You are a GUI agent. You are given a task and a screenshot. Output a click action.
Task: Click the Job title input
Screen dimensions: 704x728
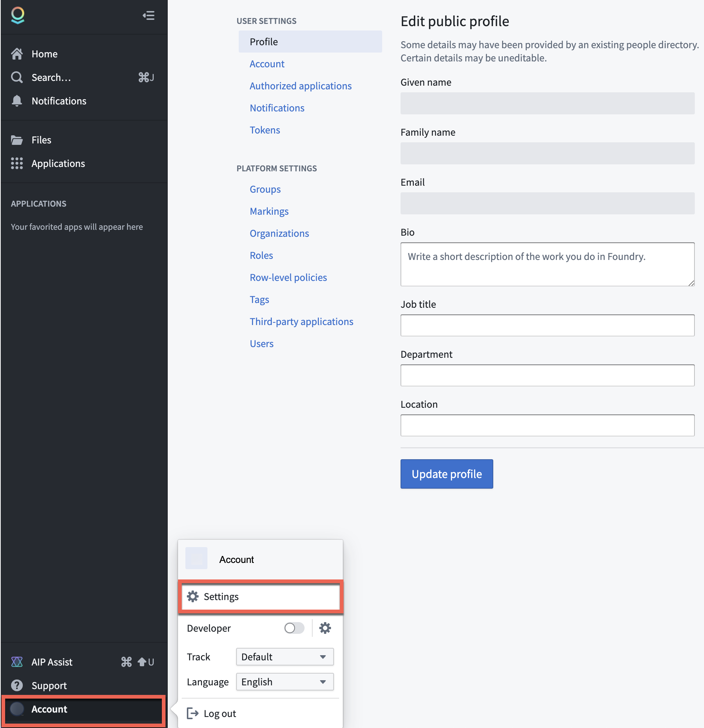click(547, 325)
